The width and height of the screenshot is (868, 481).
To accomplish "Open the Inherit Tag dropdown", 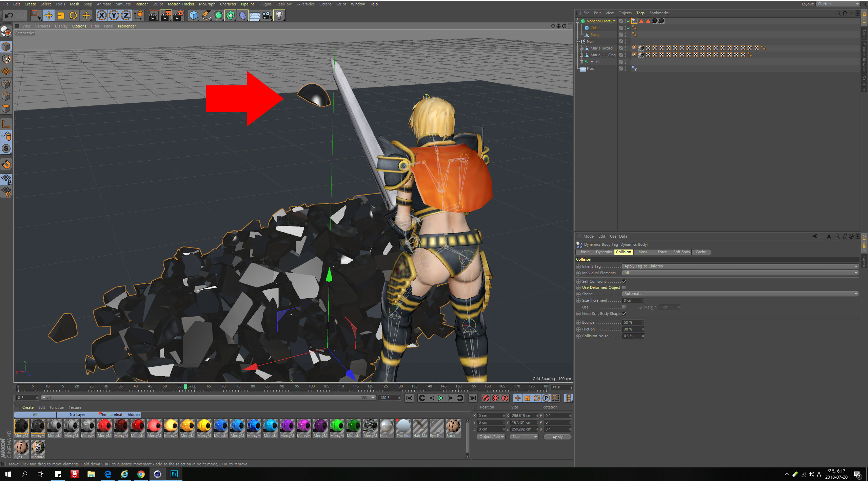I will (741, 266).
